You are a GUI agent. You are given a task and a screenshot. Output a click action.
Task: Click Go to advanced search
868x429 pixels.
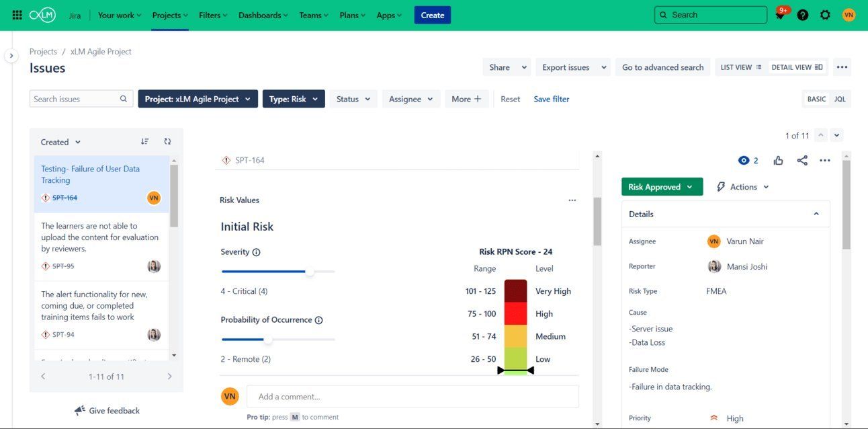662,67
